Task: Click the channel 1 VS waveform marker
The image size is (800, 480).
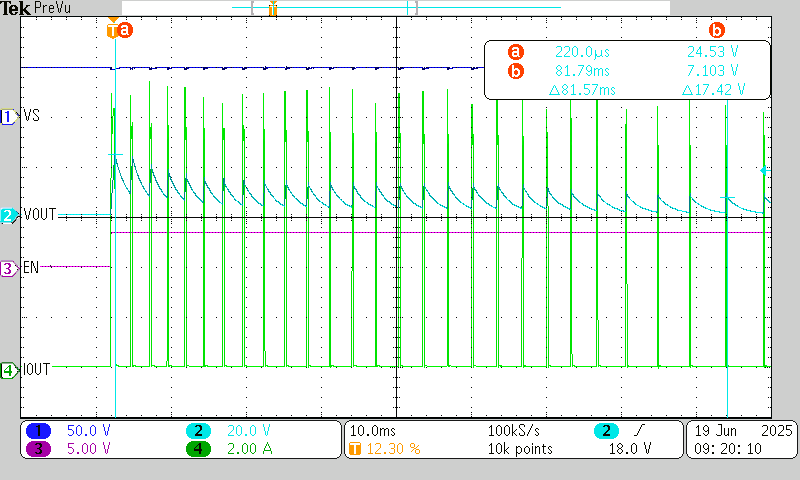Action: [x=8, y=117]
